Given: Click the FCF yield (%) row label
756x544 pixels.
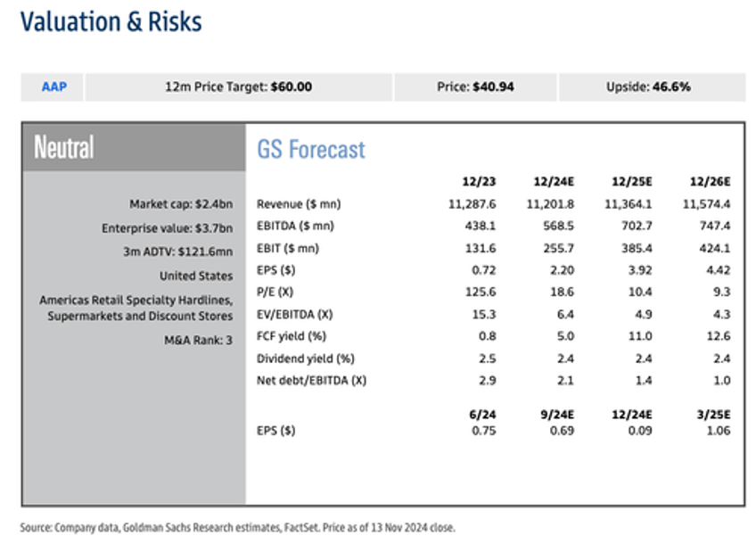Looking at the screenshot, I should [292, 336].
